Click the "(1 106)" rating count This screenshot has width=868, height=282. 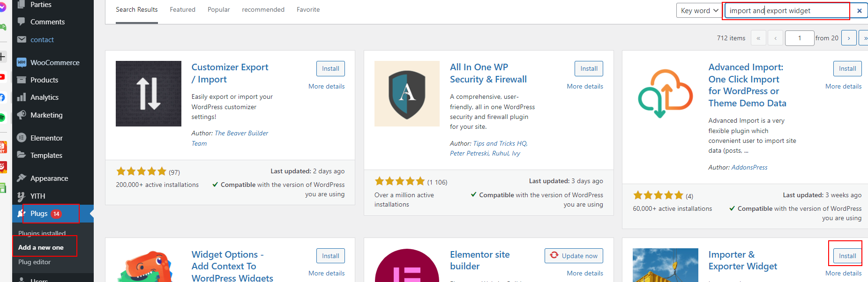437,182
